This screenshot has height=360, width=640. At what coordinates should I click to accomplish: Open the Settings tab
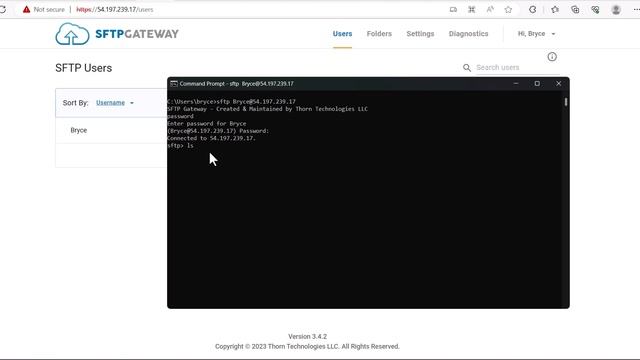point(420,34)
